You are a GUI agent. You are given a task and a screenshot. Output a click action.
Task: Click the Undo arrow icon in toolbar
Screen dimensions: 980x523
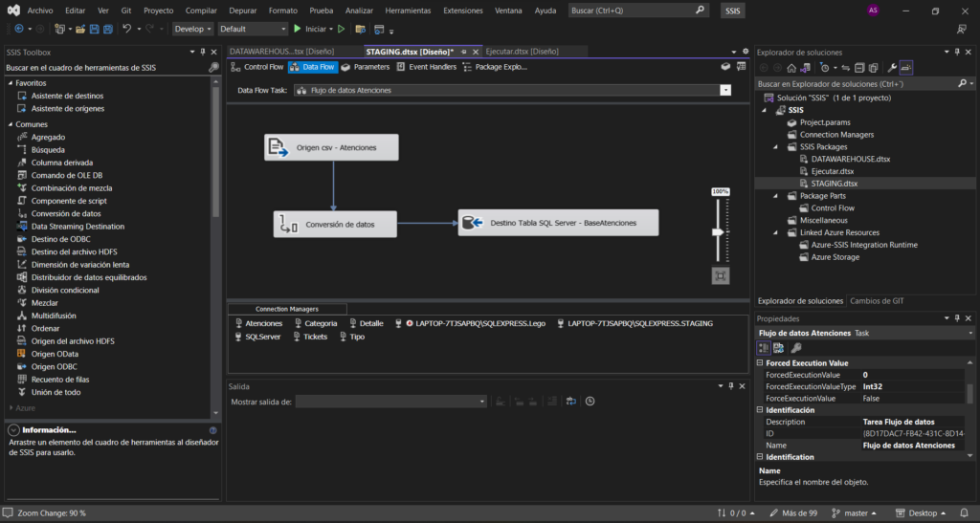pyautogui.click(x=126, y=29)
